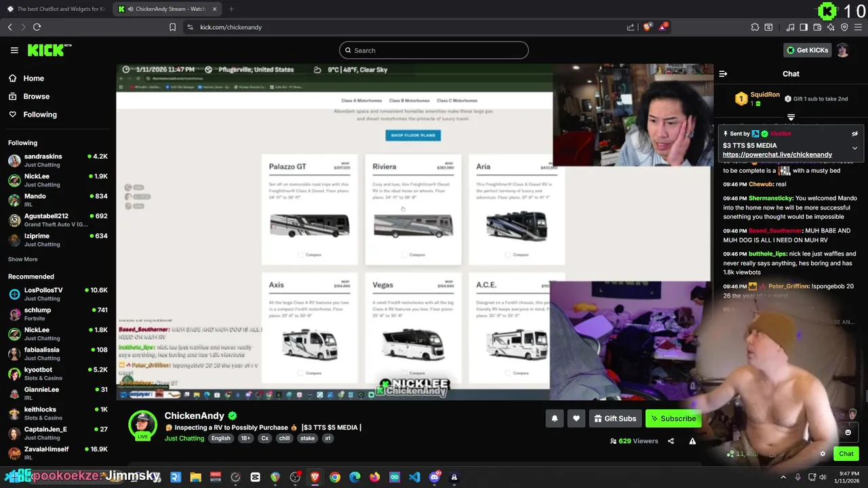Open Discord from taskbar

click(435, 477)
